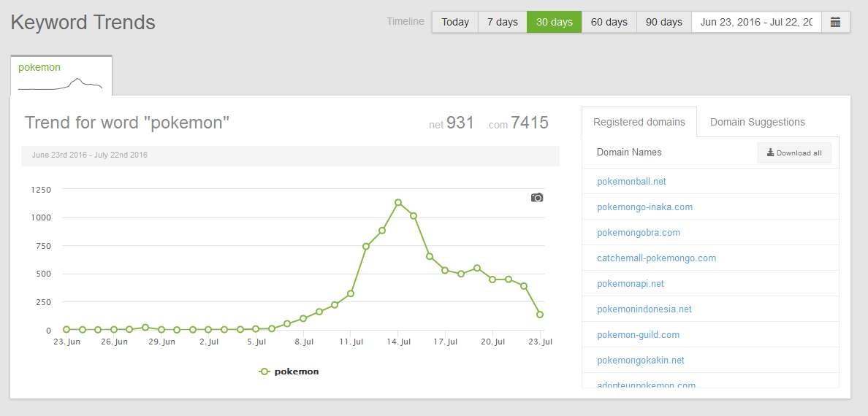
Task: Click the .net 931 count
Action: (451, 123)
